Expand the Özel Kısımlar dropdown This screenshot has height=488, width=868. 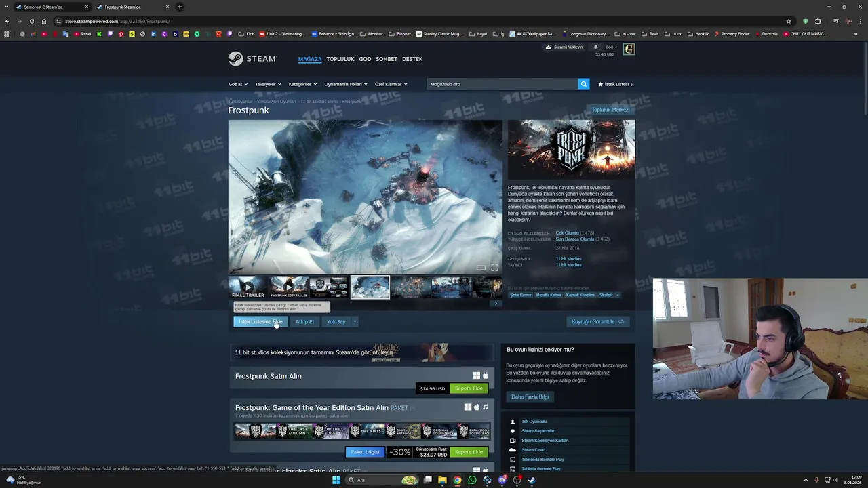click(391, 84)
